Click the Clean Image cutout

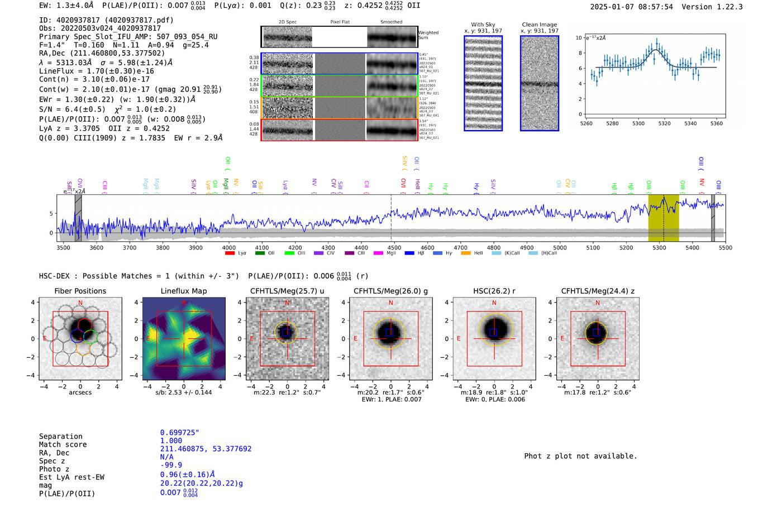point(540,83)
